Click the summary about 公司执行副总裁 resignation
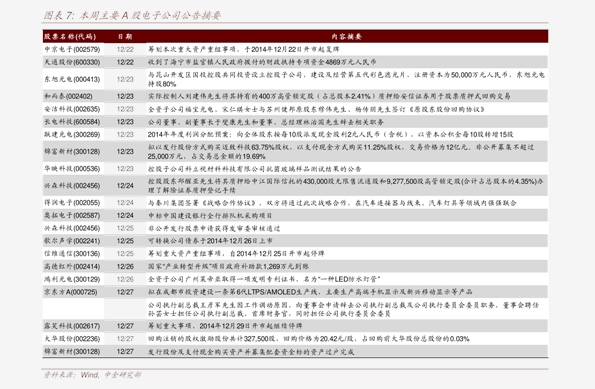Viewport: 595px width, 389px height. [x=343, y=309]
